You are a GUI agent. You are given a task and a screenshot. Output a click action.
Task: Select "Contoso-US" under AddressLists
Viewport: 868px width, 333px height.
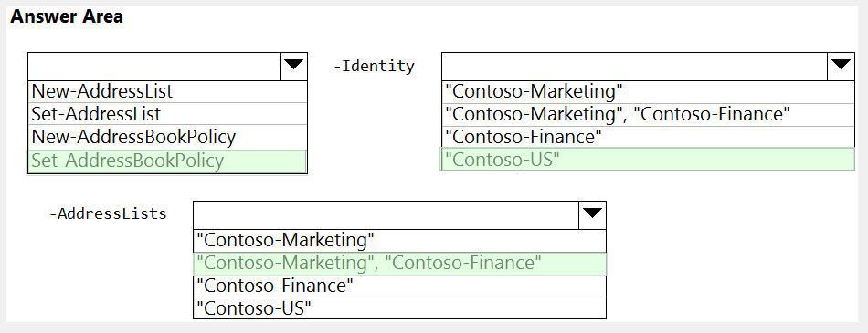399,308
